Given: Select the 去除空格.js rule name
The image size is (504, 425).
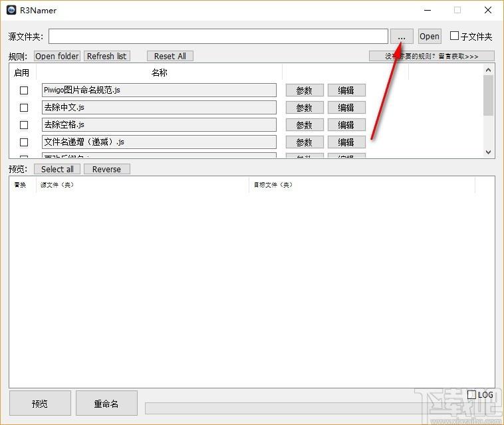Looking at the screenshot, I should (x=159, y=125).
